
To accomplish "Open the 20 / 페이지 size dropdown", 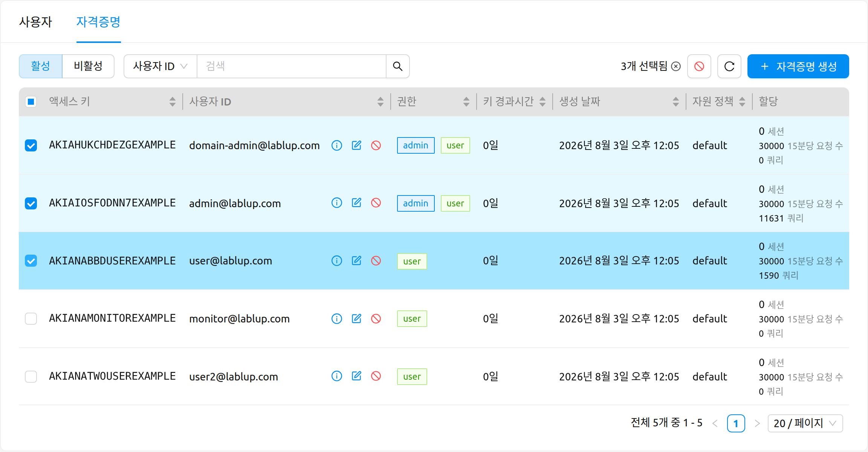I will 805,423.
